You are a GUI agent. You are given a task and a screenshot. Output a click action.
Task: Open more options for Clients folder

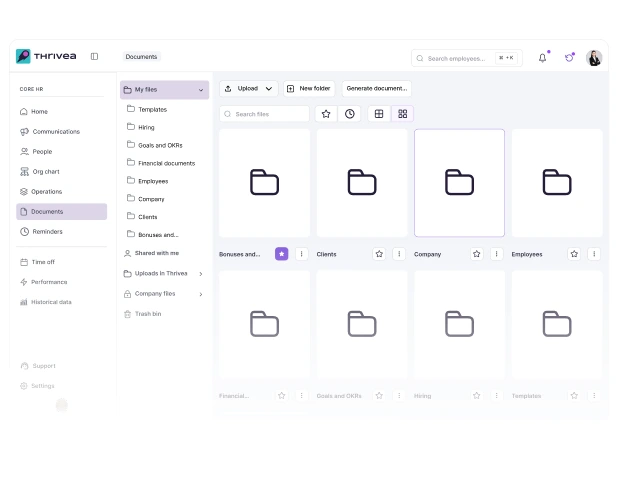click(399, 254)
